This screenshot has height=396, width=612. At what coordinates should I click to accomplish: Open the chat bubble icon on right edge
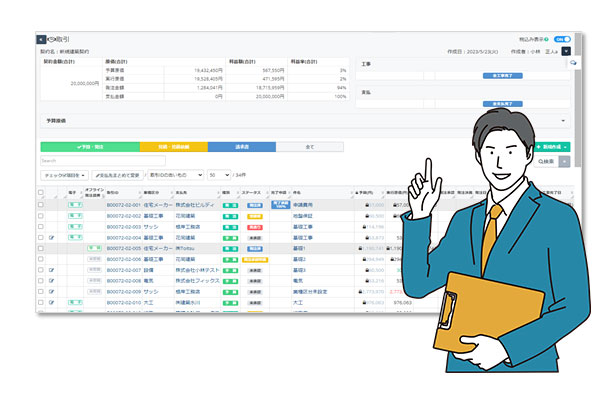click(573, 63)
